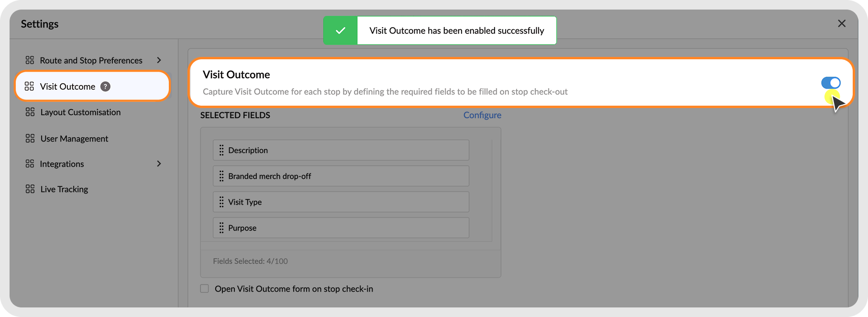The image size is (868, 317).
Task: Open the Layout Customisation settings
Action: [x=80, y=112]
